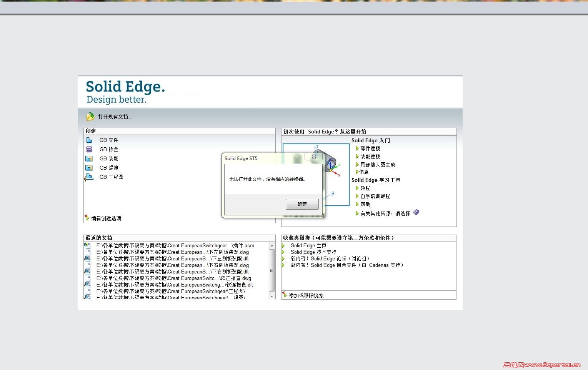Click the arrow beside 自学培训课程

coord(357,196)
